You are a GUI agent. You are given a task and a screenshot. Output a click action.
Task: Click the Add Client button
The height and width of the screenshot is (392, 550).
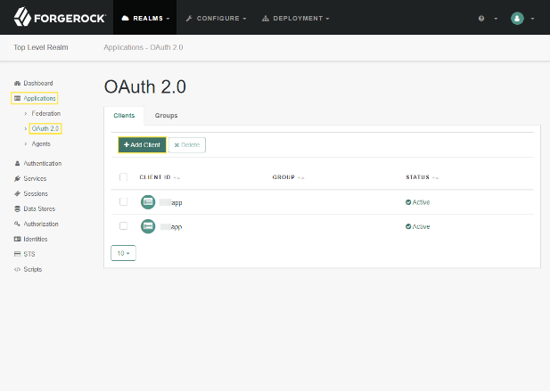[142, 144]
